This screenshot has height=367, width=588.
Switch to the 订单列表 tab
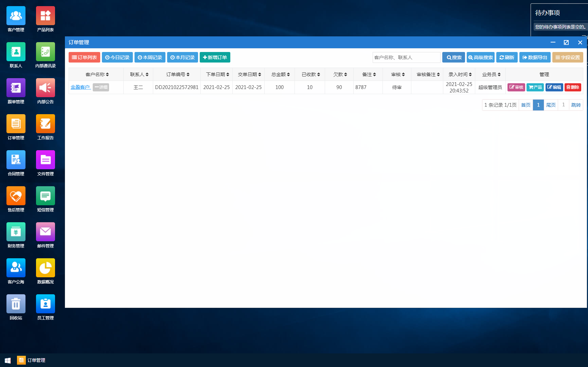click(84, 57)
